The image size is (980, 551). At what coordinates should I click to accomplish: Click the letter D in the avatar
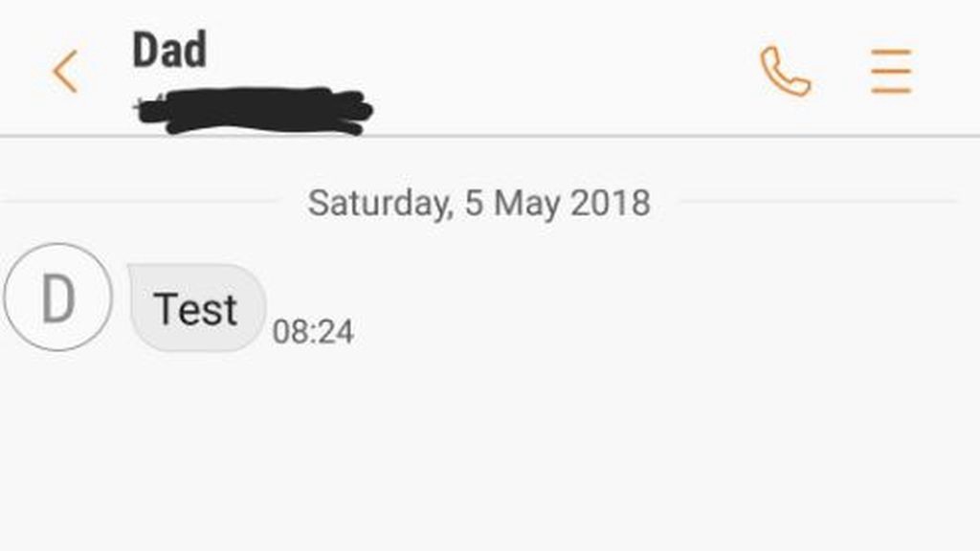(x=58, y=299)
